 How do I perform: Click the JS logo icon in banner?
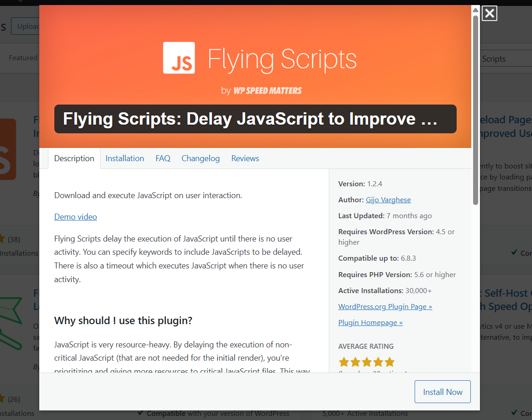179,58
